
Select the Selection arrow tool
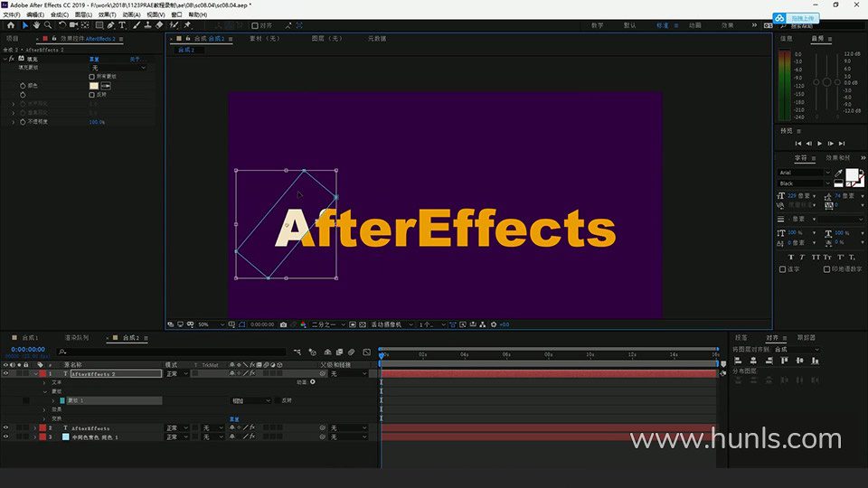coord(25,25)
